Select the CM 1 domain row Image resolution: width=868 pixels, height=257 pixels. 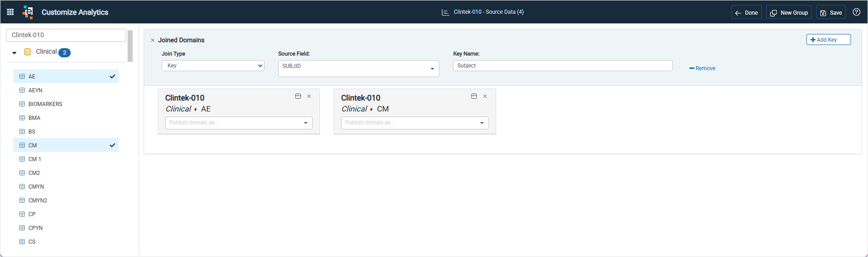66,159
